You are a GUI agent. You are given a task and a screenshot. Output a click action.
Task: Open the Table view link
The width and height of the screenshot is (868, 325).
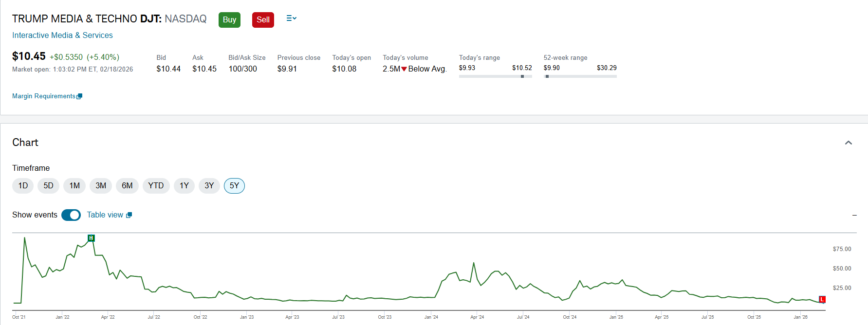tap(105, 215)
